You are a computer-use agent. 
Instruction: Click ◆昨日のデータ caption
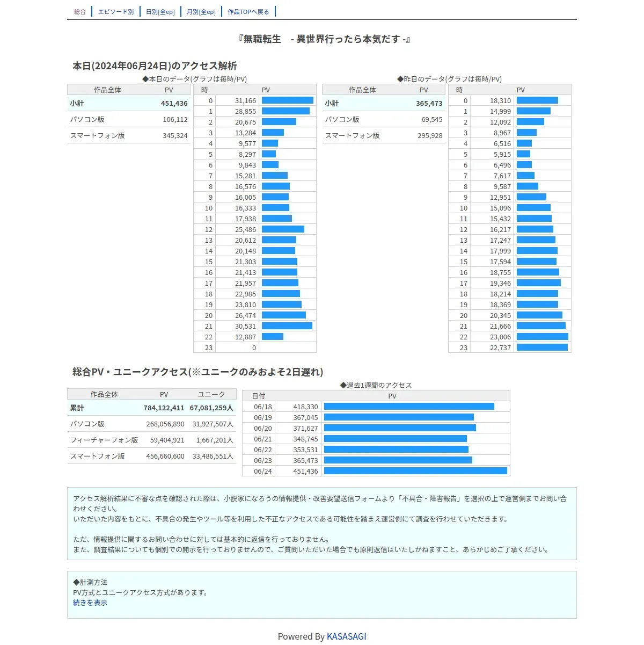tap(449, 79)
